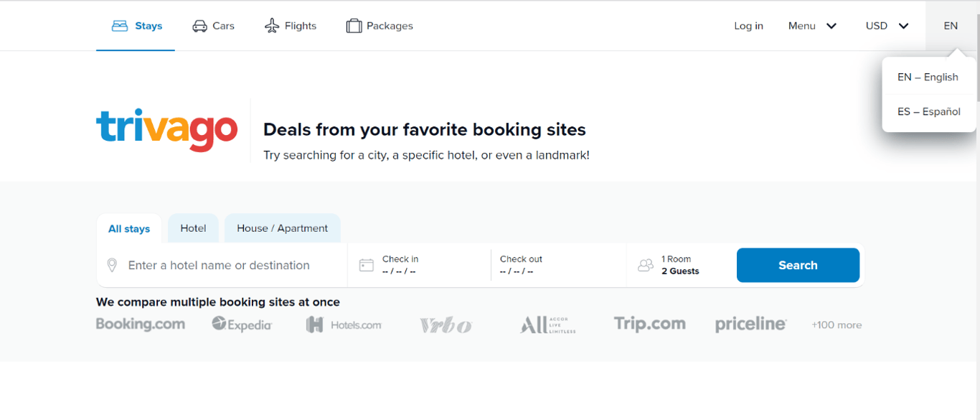The height and width of the screenshot is (420, 980).
Task: Focus the hotel name or destination field
Action: [x=230, y=266]
